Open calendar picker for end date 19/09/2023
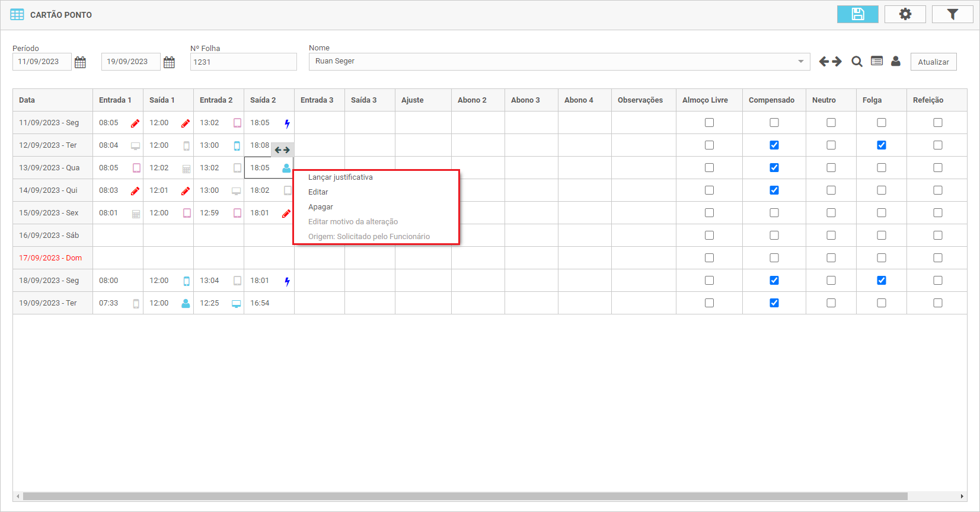Viewport: 980px width, 512px height. [170, 62]
